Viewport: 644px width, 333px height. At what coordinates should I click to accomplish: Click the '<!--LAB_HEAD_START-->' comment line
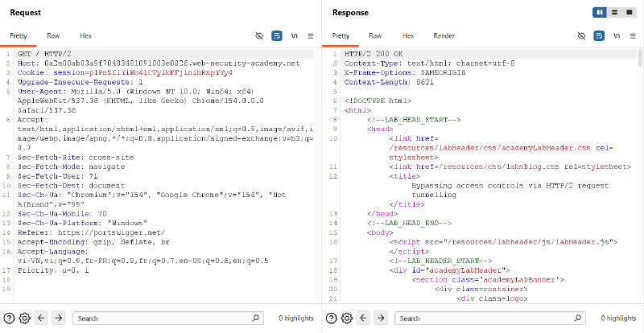[x=414, y=120]
